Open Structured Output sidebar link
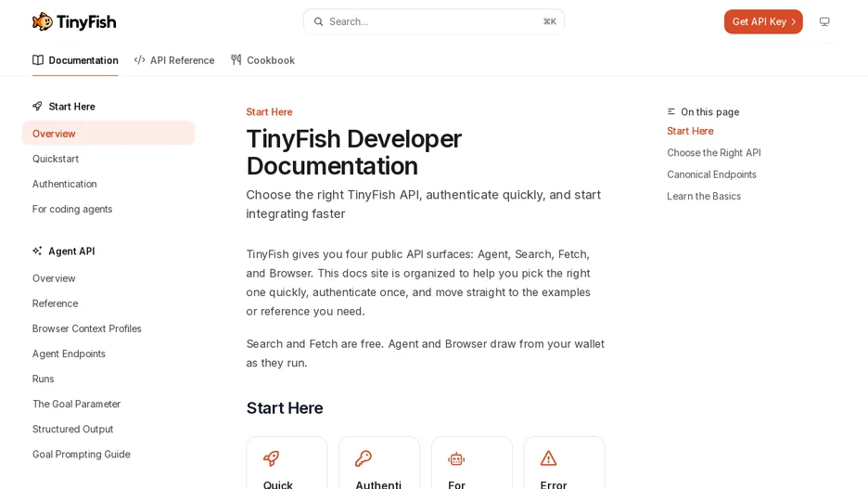The width and height of the screenshot is (868, 489). (x=72, y=429)
